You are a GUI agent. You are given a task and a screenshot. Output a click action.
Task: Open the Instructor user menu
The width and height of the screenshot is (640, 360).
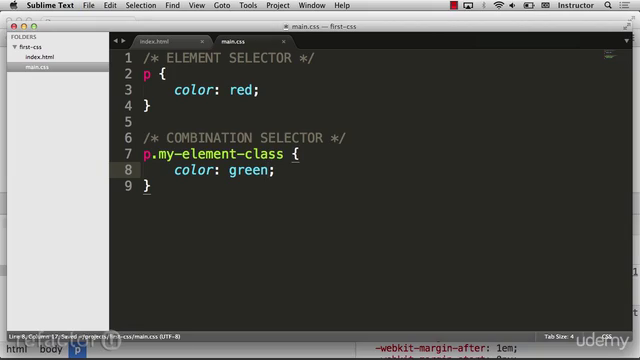576,5
